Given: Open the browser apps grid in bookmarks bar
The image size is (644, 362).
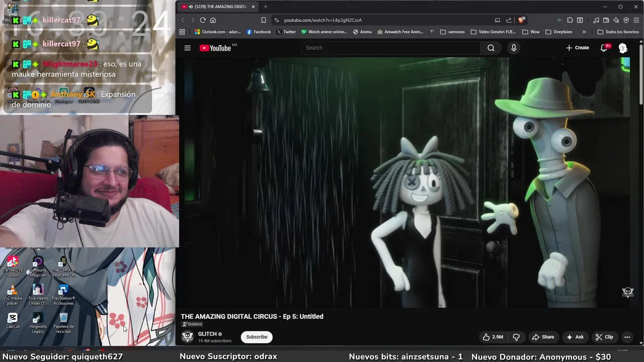Looking at the screenshot, I should (x=182, y=32).
